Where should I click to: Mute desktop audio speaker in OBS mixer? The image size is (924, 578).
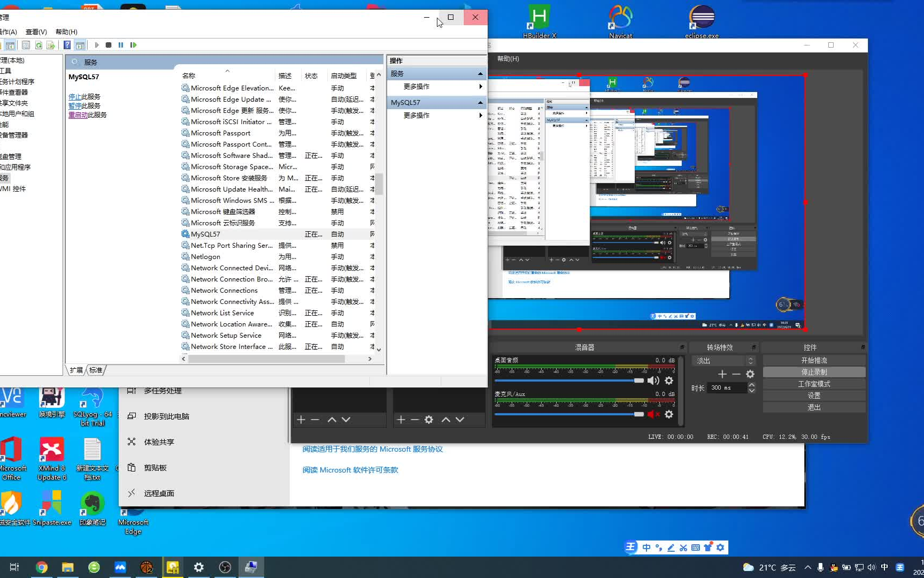coord(653,381)
